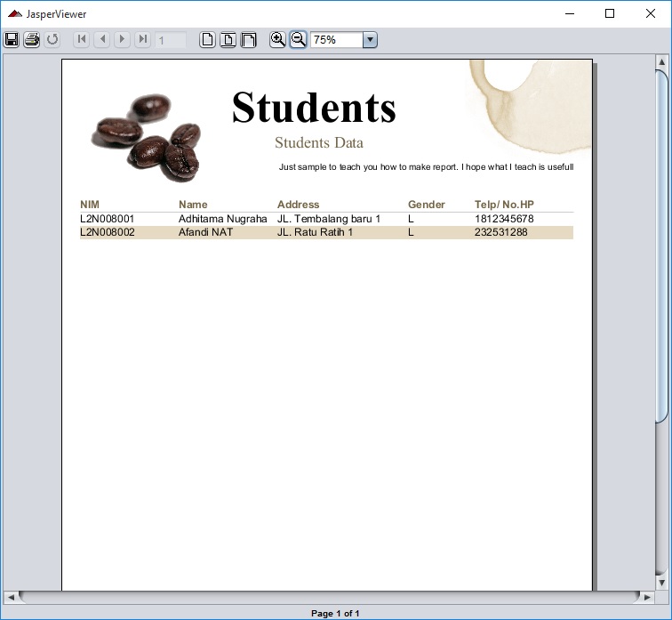This screenshot has width=672, height=620.
Task: Click address JL. Ratu Ratih 1
Action: click(315, 232)
